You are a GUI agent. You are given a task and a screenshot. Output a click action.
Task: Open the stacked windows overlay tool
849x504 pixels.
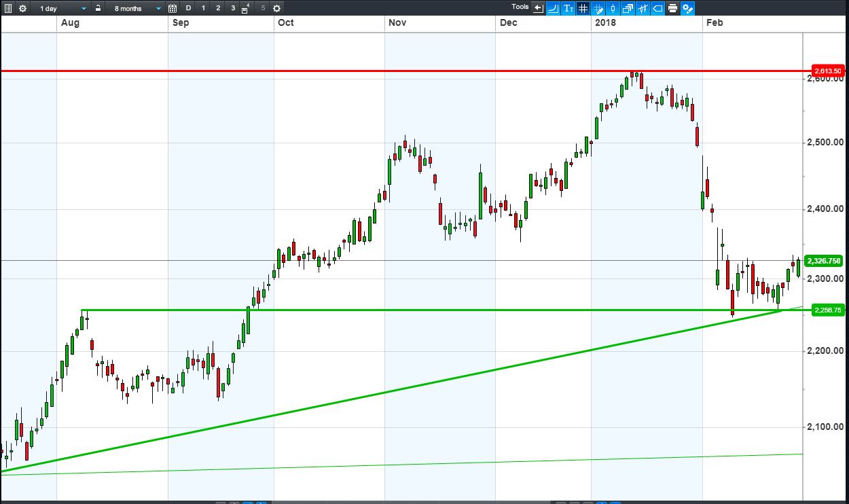[x=628, y=8]
